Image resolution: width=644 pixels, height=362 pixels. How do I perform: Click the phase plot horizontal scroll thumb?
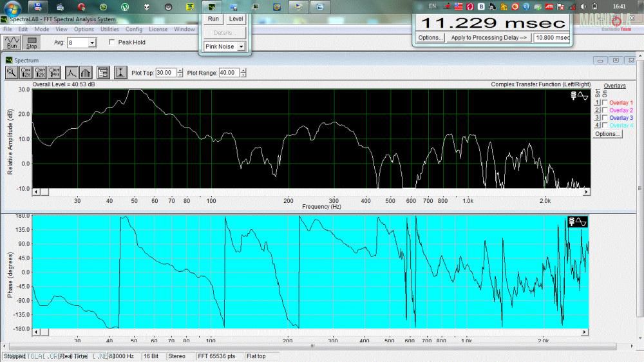point(45,332)
